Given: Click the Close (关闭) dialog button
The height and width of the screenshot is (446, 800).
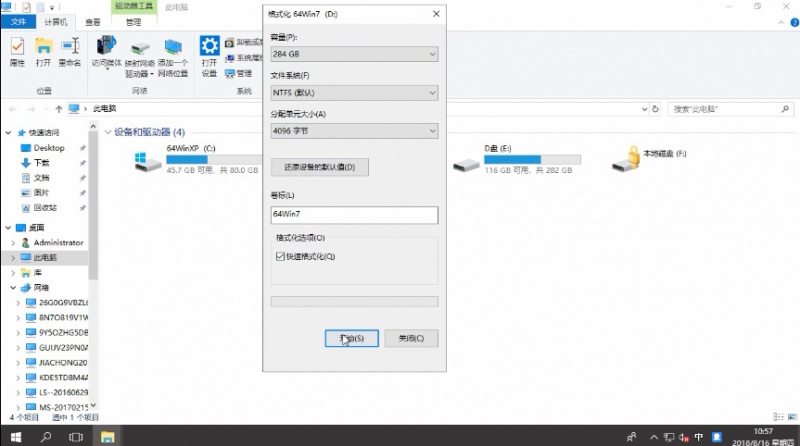Looking at the screenshot, I should 411,338.
